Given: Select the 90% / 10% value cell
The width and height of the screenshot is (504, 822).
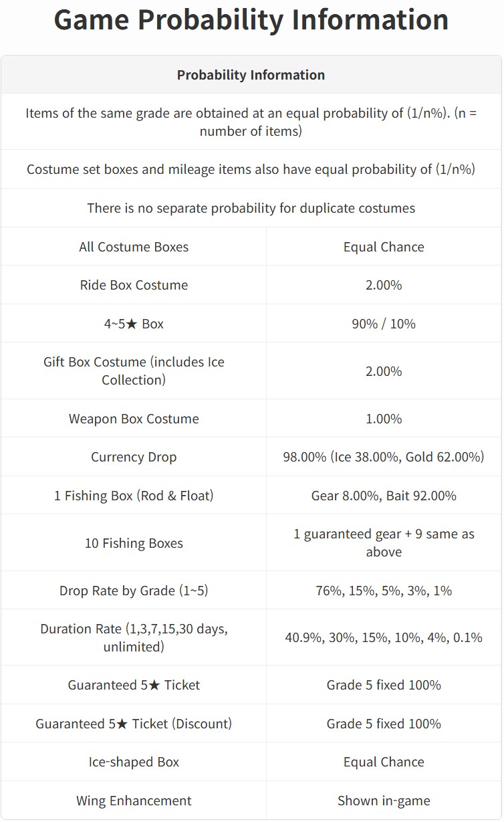Looking at the screenshot, I should coord(384,324).
